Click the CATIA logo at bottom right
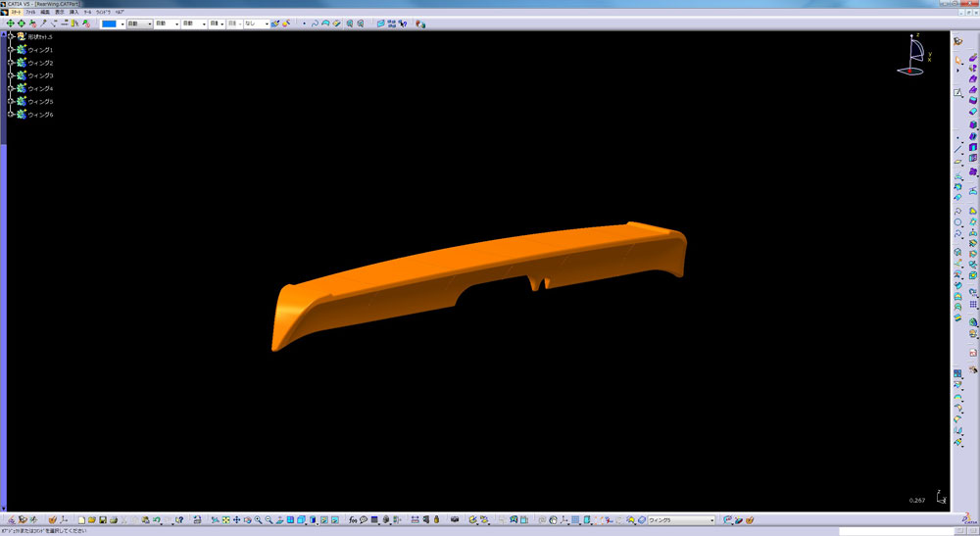 point(969,519)
